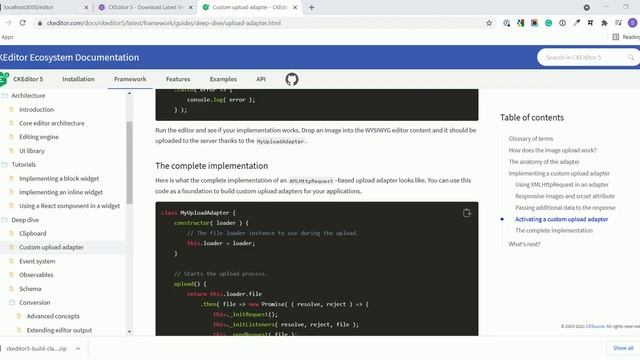Screen dimensions: 640x360
Task: Open Implementing a block widget
Action: coord(59,178)
